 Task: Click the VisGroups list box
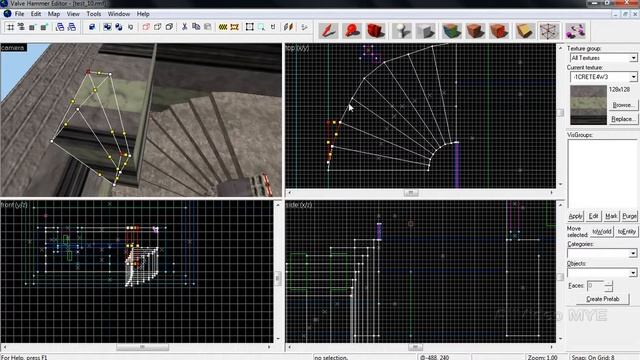[602, 174]
